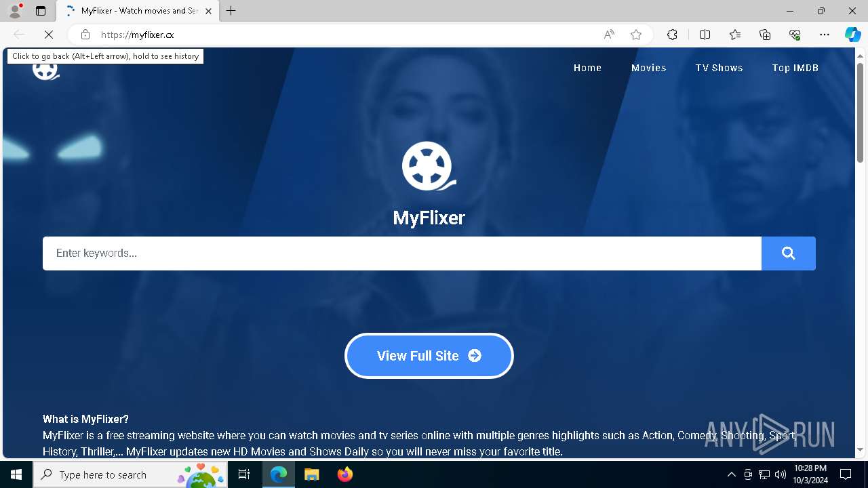Stop loading the page

49,35
